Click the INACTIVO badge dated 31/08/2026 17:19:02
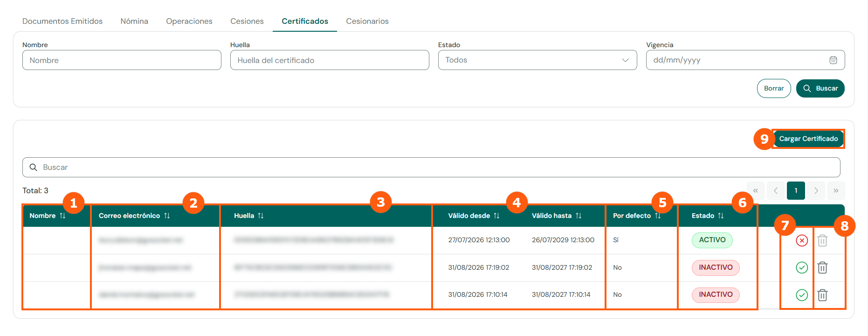The image size is (868, 336). coord(716,267)
